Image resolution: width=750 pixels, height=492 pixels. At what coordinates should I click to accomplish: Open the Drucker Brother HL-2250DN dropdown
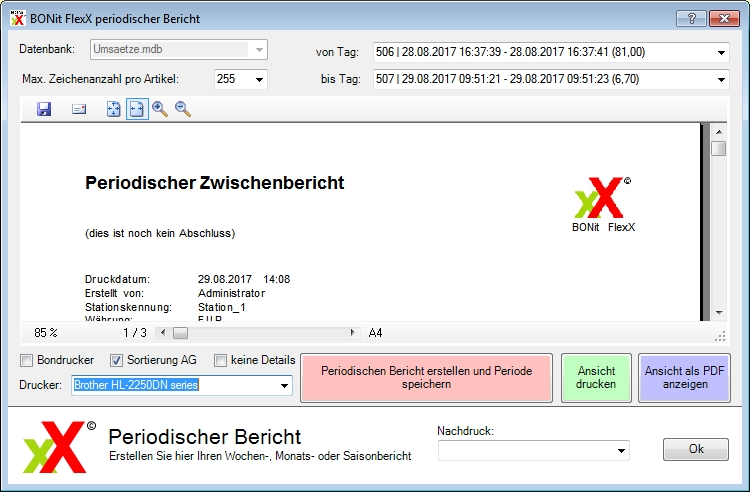click(285, 385)
